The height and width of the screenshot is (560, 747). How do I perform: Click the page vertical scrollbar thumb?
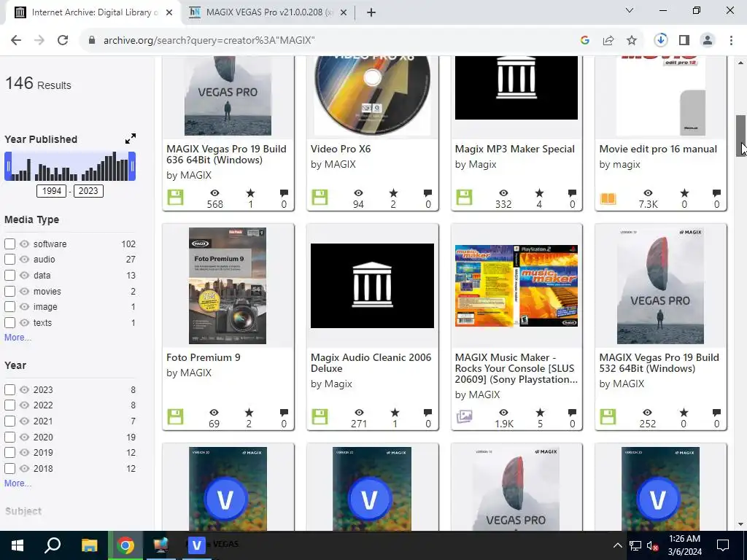(x=741, y=135)
